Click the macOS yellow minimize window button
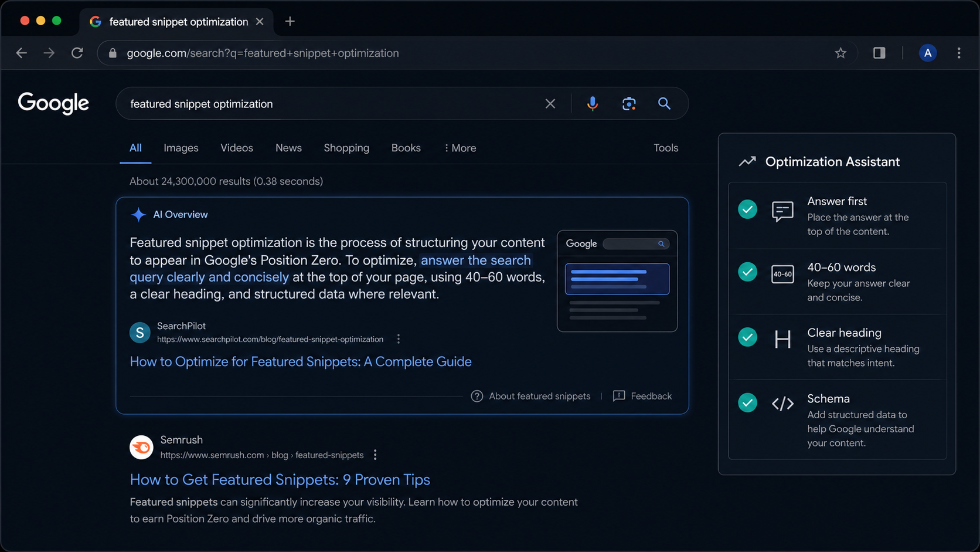This screenshot has width=980, height=552. pyautogui.click(x=40, y=21)
